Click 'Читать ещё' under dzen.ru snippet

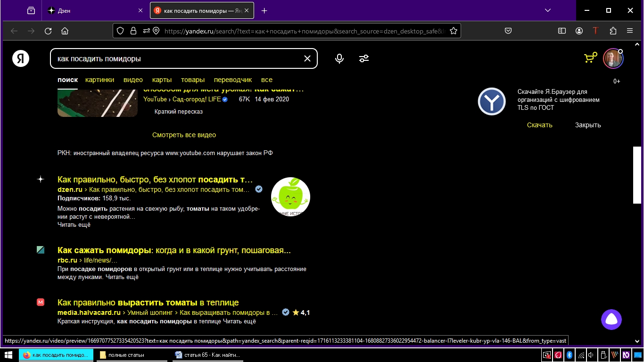[x=74, y=225]
